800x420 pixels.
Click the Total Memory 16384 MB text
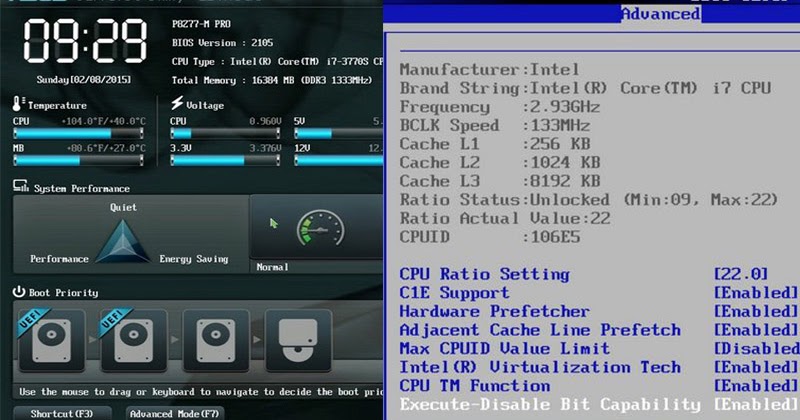[x=272, y=80]
